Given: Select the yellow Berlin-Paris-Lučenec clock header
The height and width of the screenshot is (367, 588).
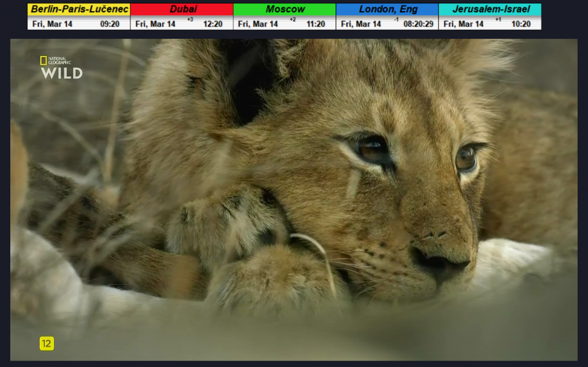Looking at the screenshot, I should (79, 9).
